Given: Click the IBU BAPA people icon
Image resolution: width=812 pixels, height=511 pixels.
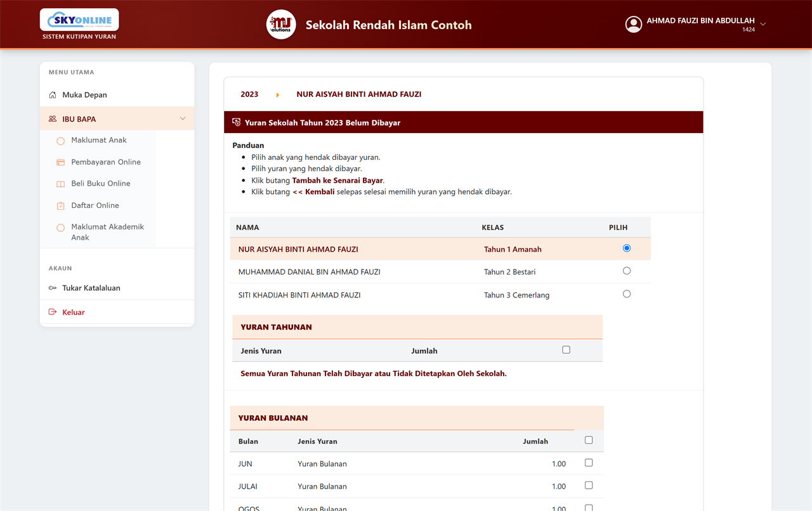Looking at the screenshot, I should tap(53, 119).
